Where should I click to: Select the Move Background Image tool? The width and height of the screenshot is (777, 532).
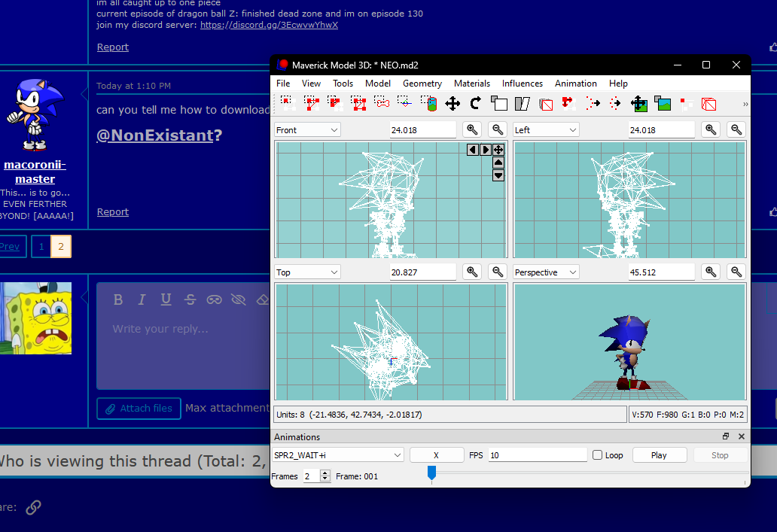pos(638,104)
